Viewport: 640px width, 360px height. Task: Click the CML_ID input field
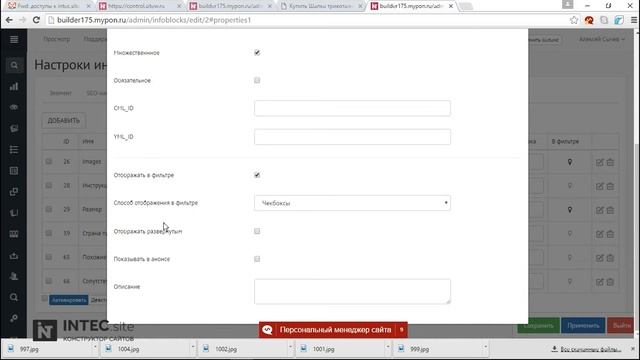[352, 108]
